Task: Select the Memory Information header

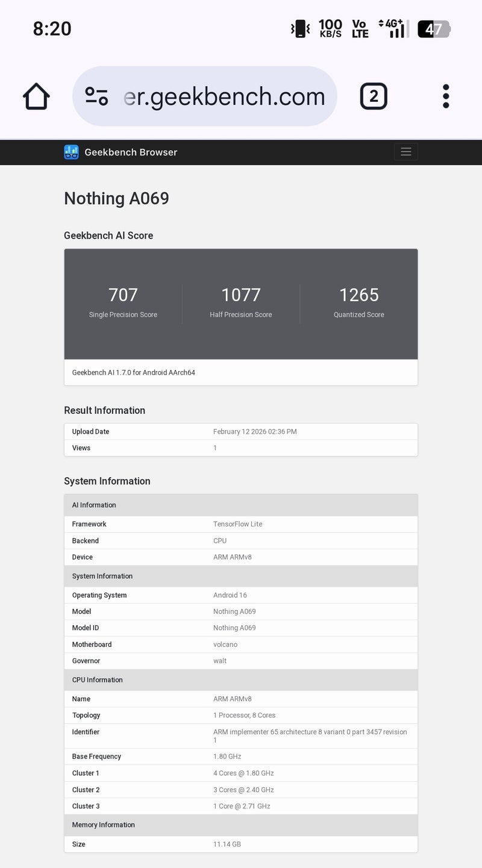Action: pyautogui.click(x=241, y=825)
